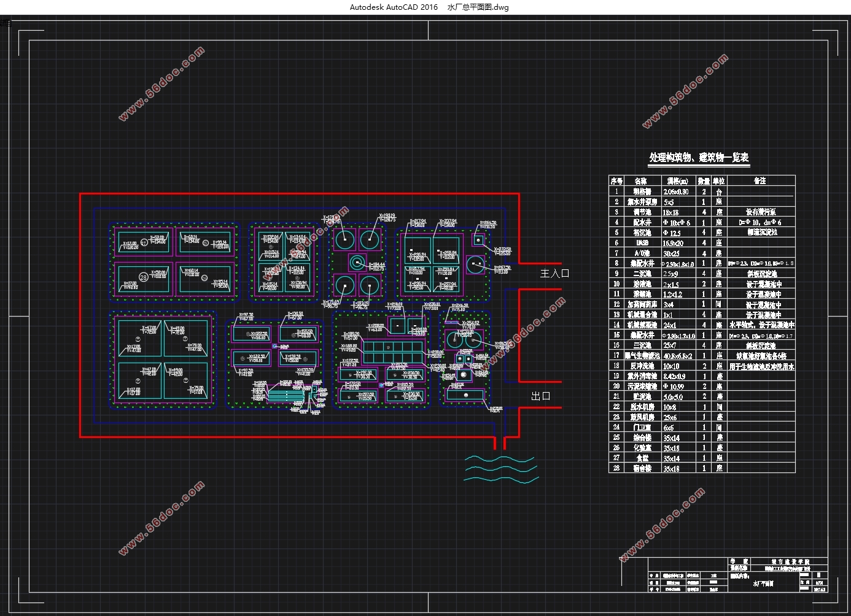Click the 备注 column header of the table

760,181
